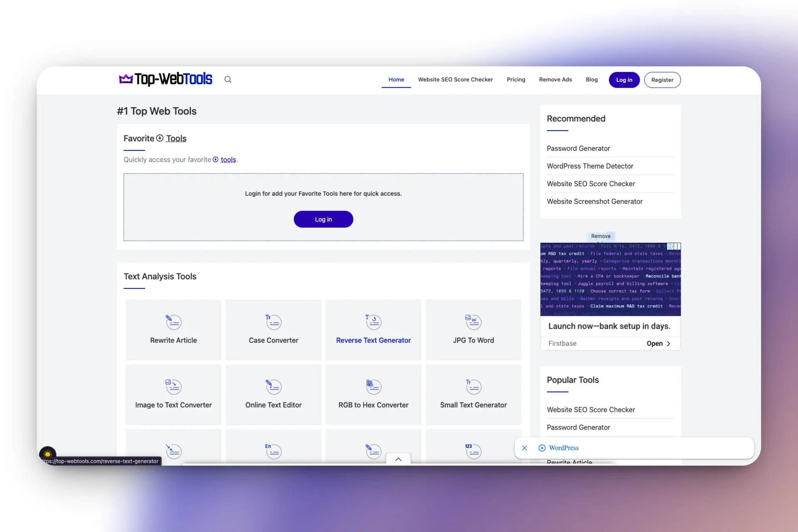The image size is (798, 532).
Task: Click the WordPress icon beside Favorite Tools heading
Action: pyautogui.click(x=160, y=138)
